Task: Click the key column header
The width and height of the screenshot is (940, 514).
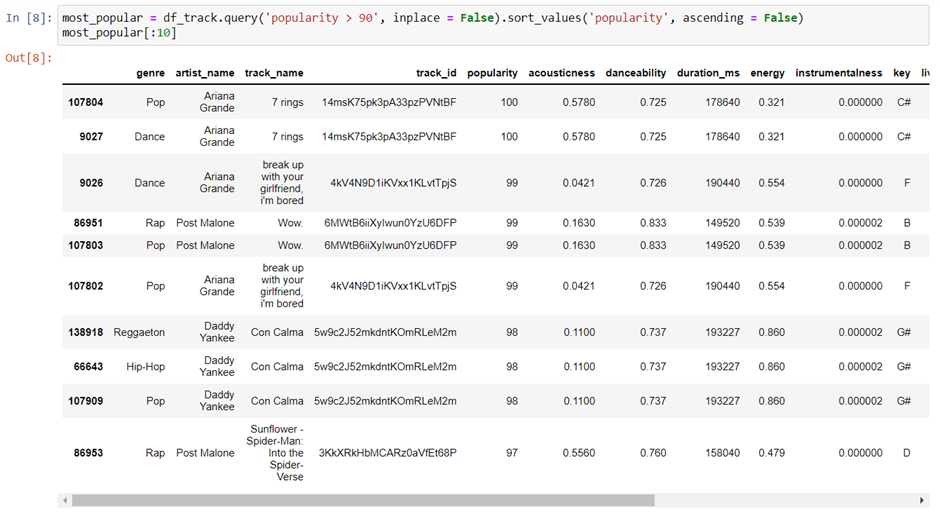Action: (x=902, y=73)
